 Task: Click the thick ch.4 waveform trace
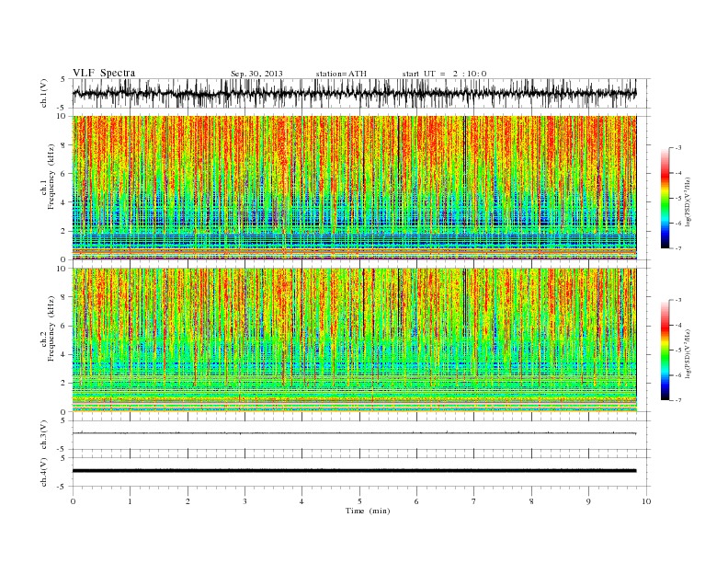[x=354, y=471]
